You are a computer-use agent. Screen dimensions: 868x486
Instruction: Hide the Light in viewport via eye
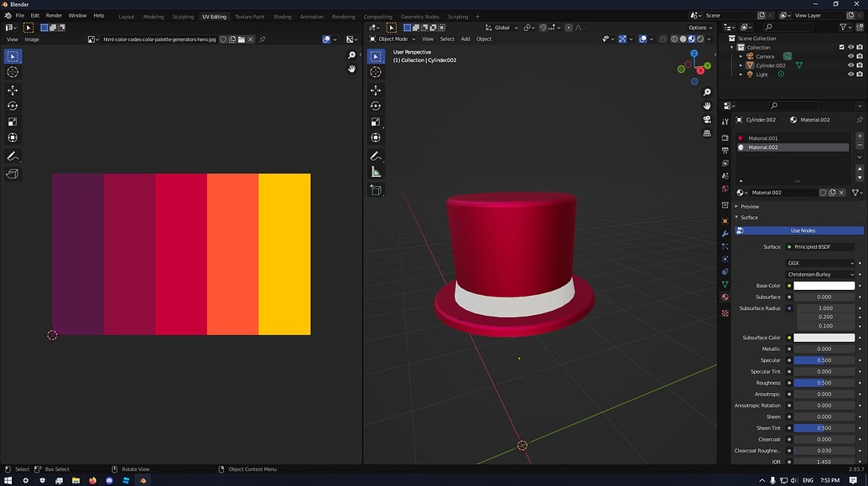coord(851,74)
